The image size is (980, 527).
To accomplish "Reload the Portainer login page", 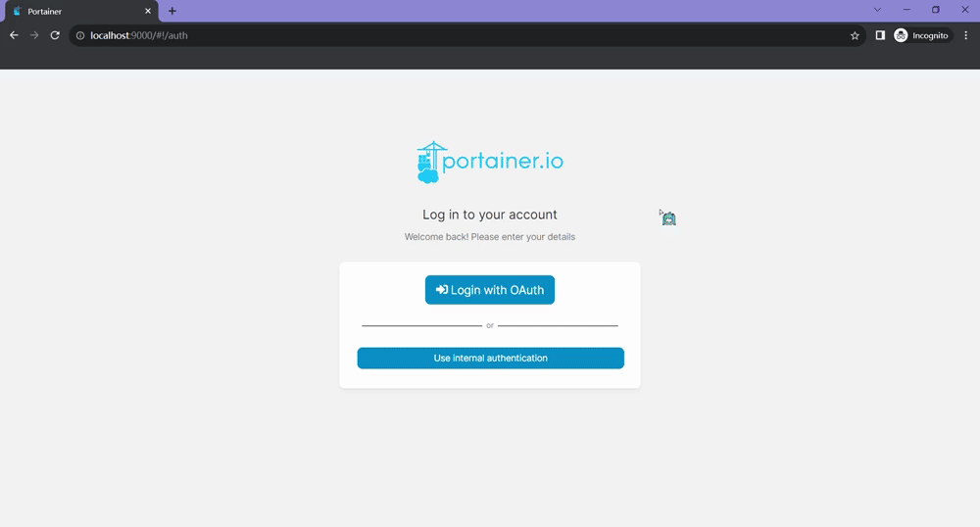I will [55, 35].
